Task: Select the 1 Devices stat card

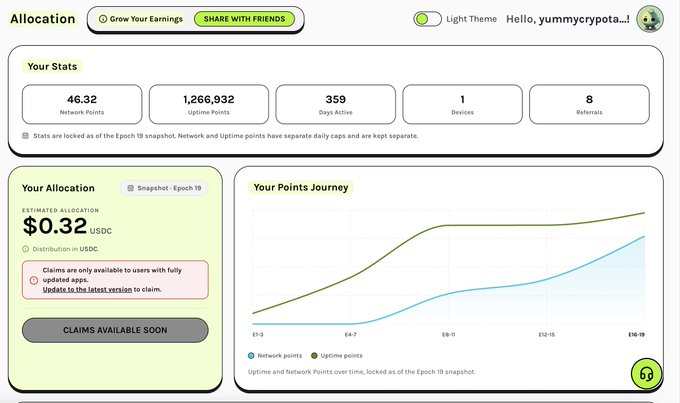Action: point(462,105)
